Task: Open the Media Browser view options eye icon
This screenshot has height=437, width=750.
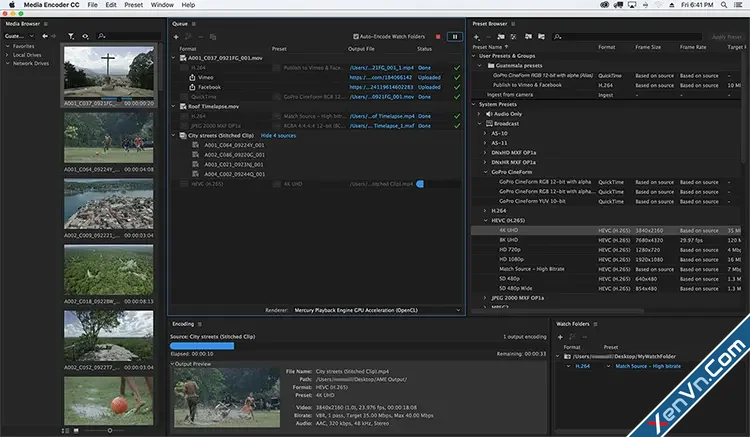Action: pyautogui.click(x=85, y=36)
